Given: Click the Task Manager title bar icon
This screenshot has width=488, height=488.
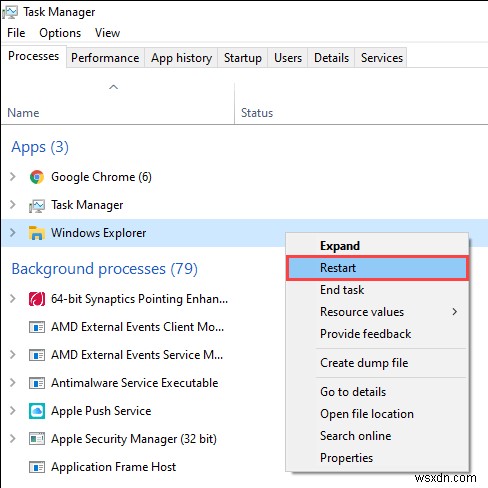Looking at the screenshot, I should click(10, 12).
